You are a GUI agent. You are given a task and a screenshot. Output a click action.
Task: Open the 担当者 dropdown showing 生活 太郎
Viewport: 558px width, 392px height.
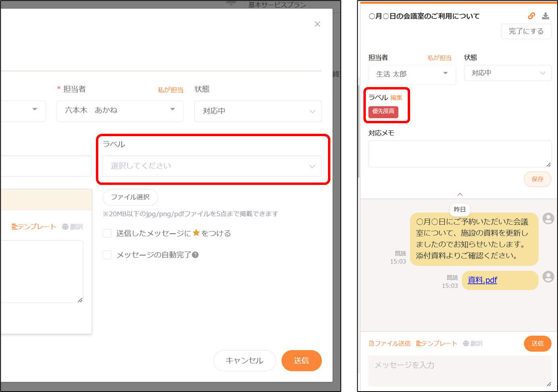[x=412, y=75]
